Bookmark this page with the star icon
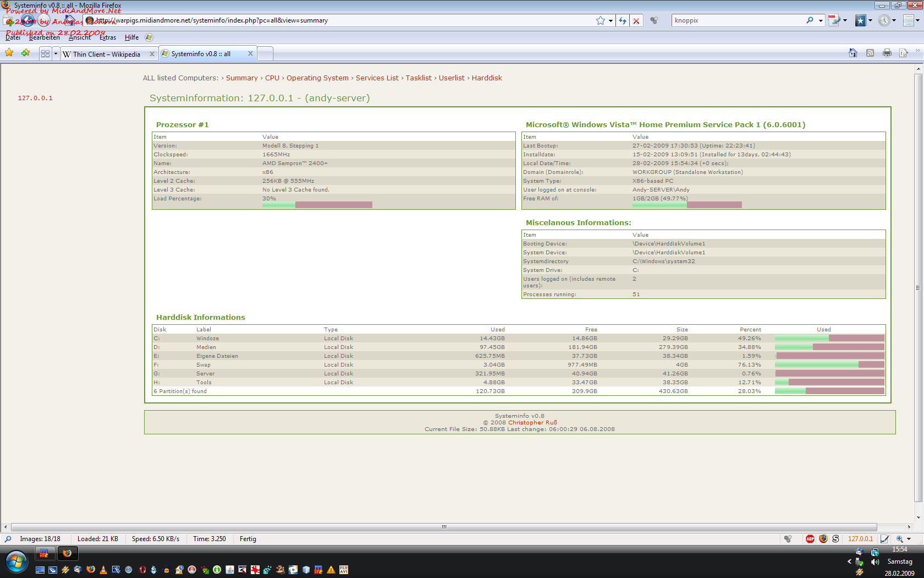Image resolution: width=924 pixels, height=578 pixels. coord(600,20)
